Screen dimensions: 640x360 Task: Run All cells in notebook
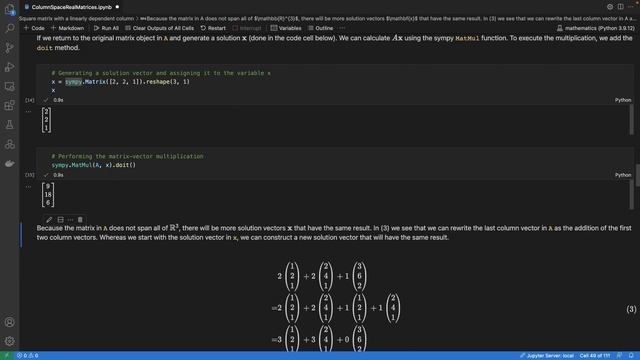click(x=106, y=28)
